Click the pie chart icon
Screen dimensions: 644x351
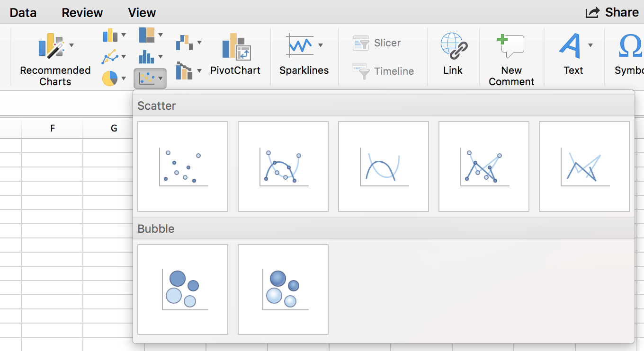(x=109, y=78)
